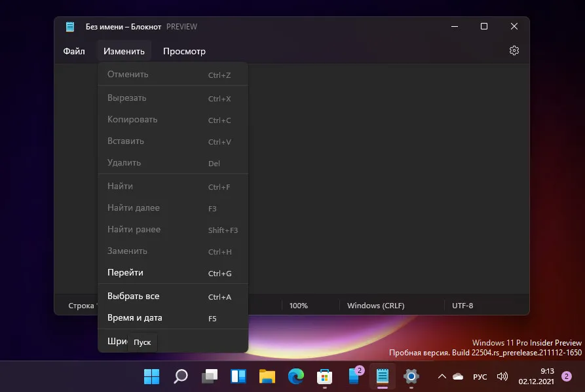Click the volume speaker icon in tray
This screenshot has height=392, width=585.
[502, 376]
